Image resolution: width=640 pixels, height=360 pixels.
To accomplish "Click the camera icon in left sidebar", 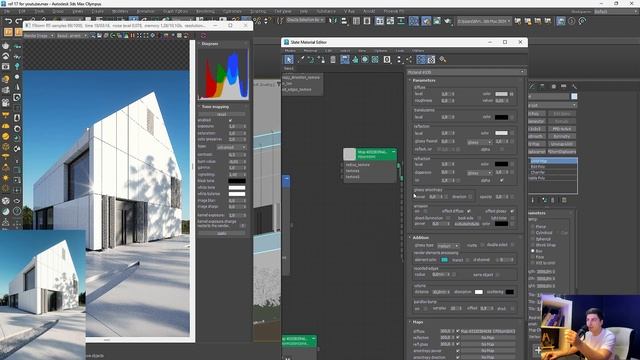I will point(6,66).
